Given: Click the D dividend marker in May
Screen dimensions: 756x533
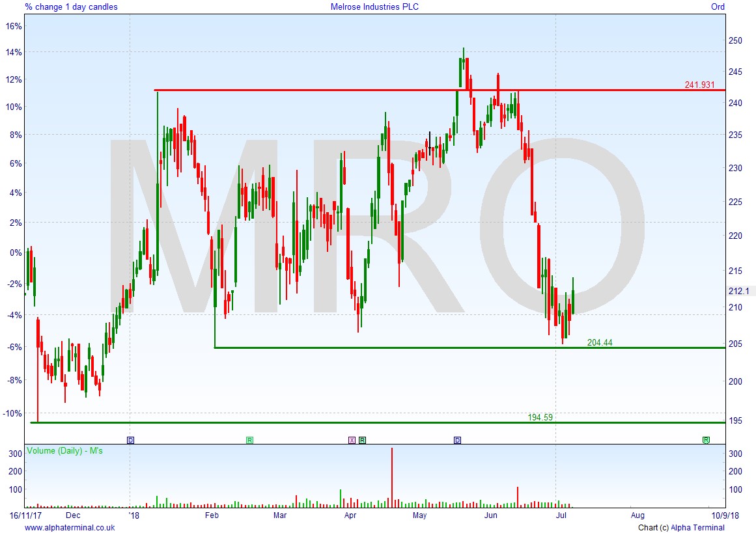Looking at the screenshot, I should coord(458,440).
